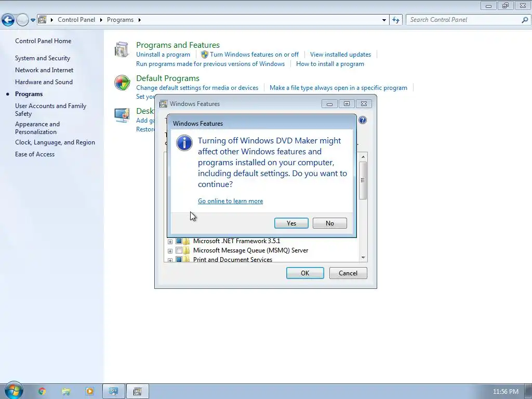Select Microsoft .NET Framework 3.5.1 list row

pos(236,241)
